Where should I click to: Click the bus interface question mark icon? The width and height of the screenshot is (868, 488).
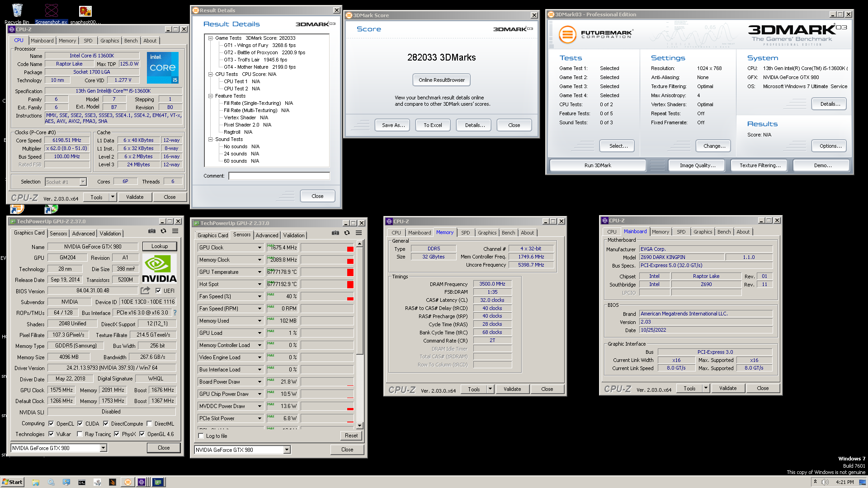pyautogui.click(x=175, y=313)
